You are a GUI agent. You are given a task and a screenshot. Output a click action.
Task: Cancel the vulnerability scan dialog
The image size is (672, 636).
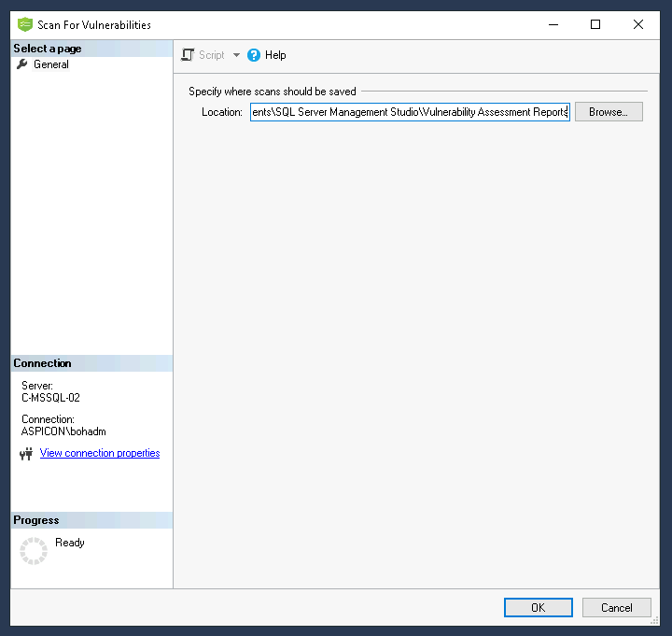(617, 608)
